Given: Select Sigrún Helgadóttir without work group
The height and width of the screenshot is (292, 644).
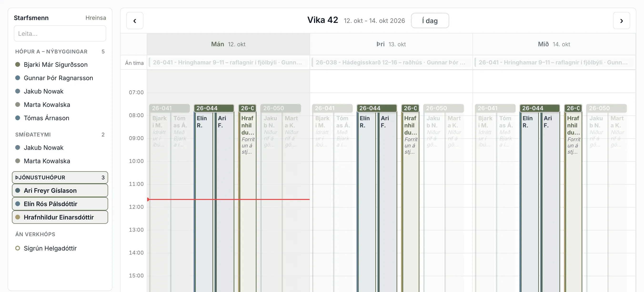Looking at the screenshot, I should pyautogui.click(x=60, y=248).
